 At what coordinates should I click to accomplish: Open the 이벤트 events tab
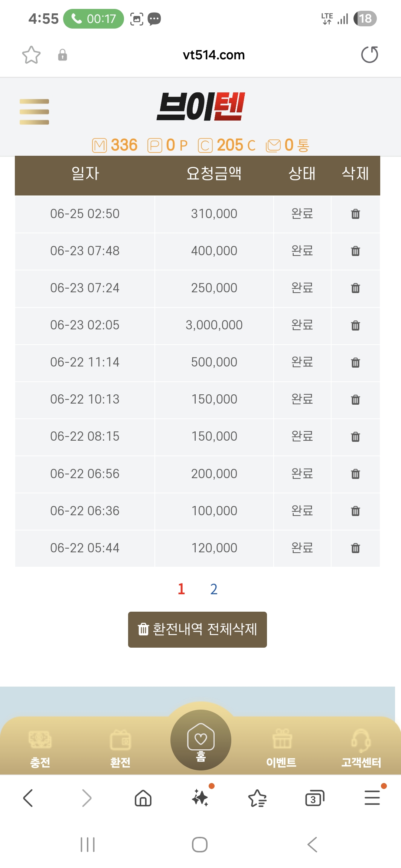coord(281,747)
